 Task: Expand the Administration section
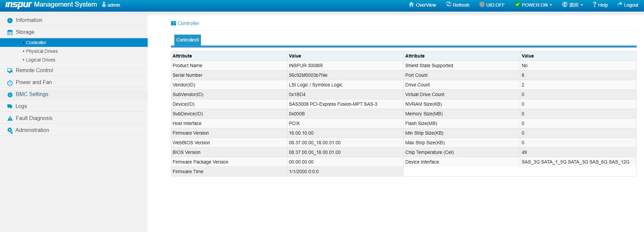tap(74, 130)
